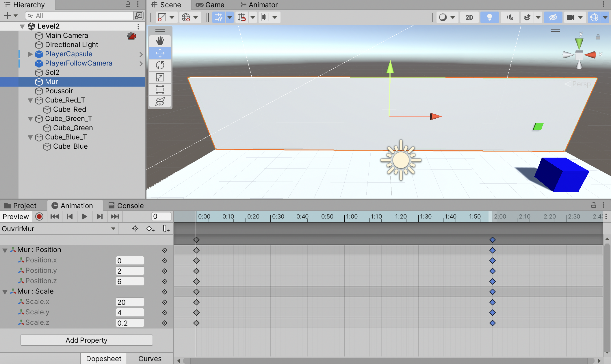Click the Add Property button
This screenshot has width=611, height=364.
pyautogui.click(x=86, y=340)
